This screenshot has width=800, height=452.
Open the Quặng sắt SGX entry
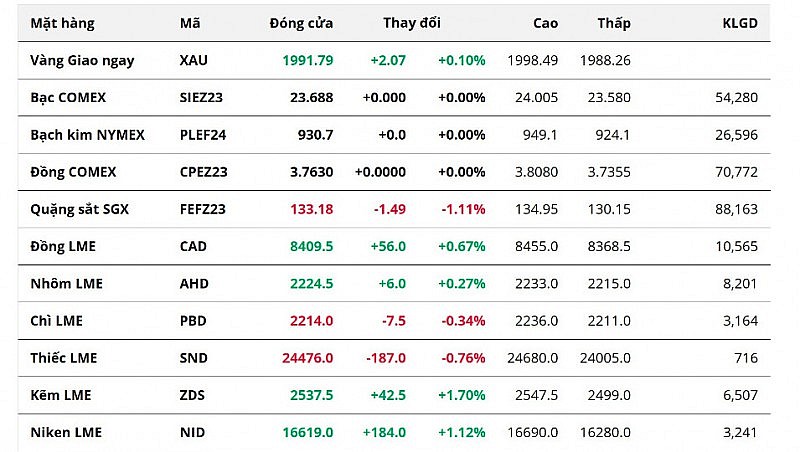coord(80,209)
